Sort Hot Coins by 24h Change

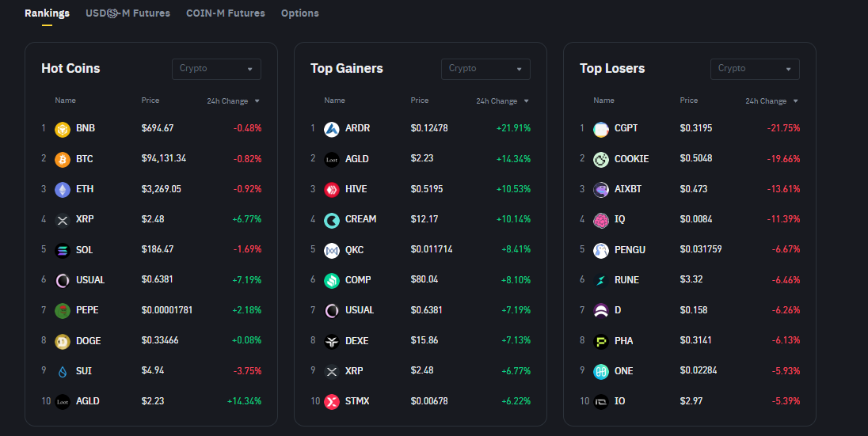pos(233,101)
